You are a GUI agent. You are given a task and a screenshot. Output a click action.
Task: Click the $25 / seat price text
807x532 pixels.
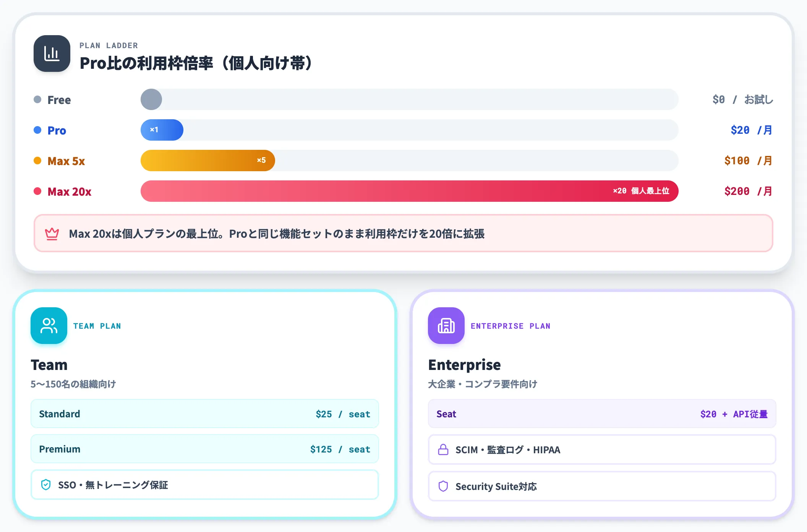coord(343,414)
